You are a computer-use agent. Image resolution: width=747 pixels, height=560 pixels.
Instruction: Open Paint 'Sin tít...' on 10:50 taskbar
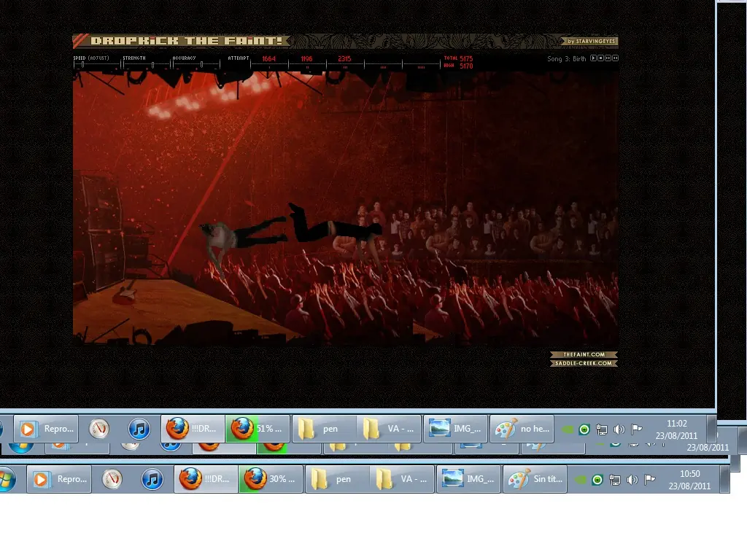click(535, 479)
